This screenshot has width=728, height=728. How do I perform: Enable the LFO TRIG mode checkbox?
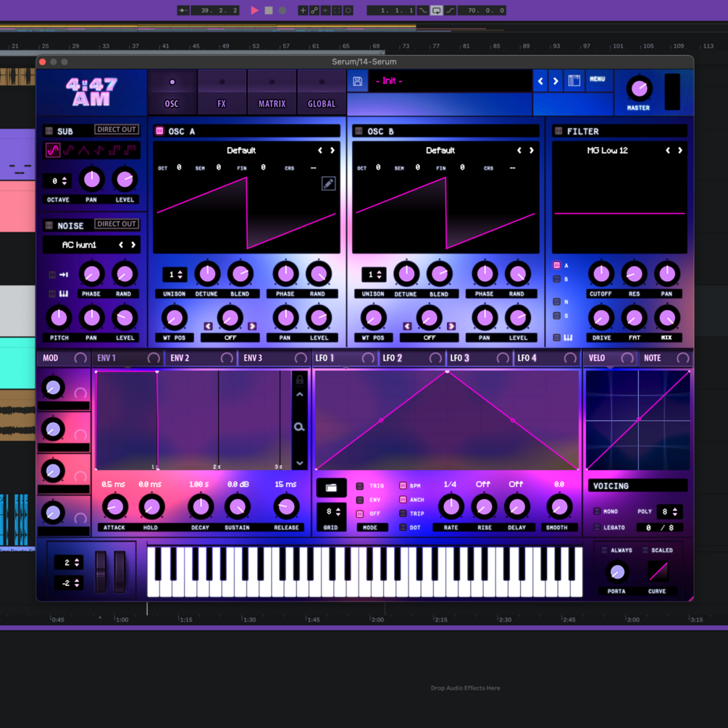pyautogui.click(x=360, y=486)
